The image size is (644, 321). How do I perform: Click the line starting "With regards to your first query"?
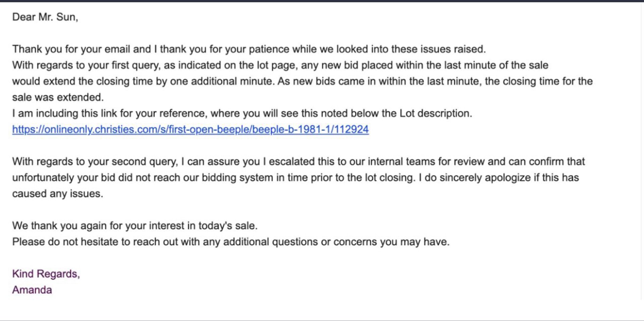point(280,65)
